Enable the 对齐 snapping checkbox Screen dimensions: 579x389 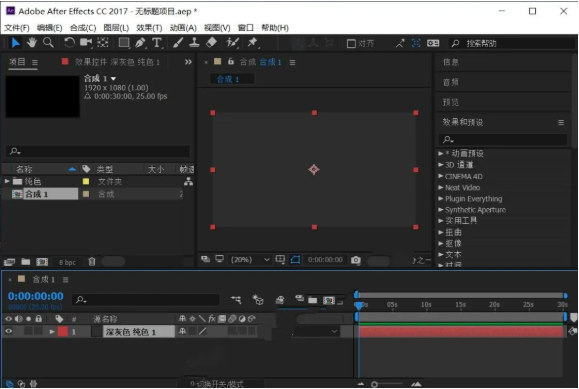click(351, 44)
